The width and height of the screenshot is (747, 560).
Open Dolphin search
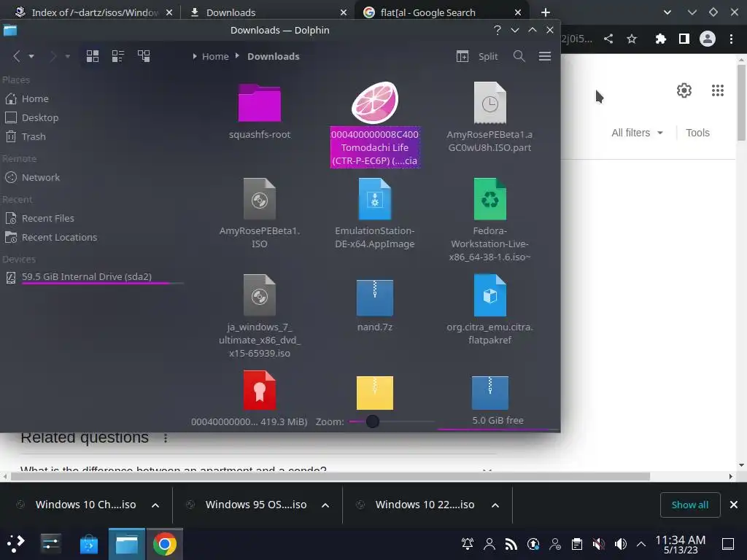(519, 56)
